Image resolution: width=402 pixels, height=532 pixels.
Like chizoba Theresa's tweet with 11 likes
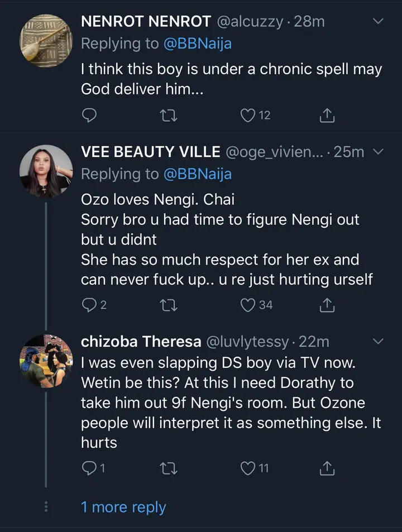[248, 468]
